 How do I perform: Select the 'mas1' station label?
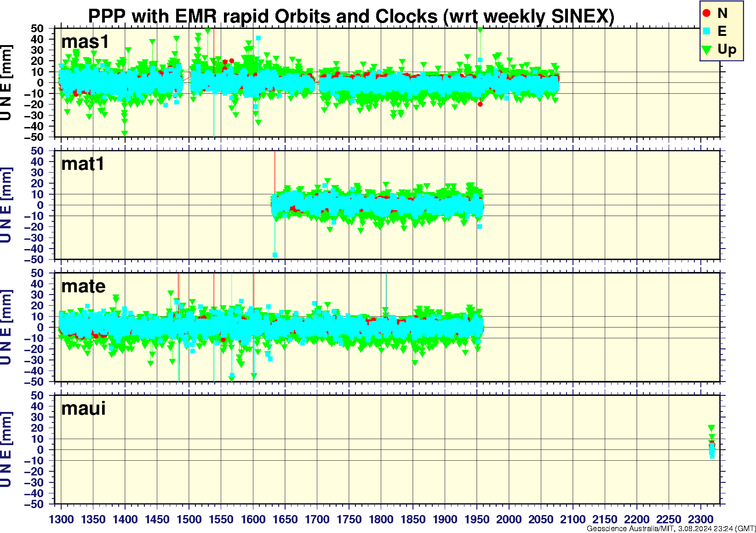click(x=85, y=41)
